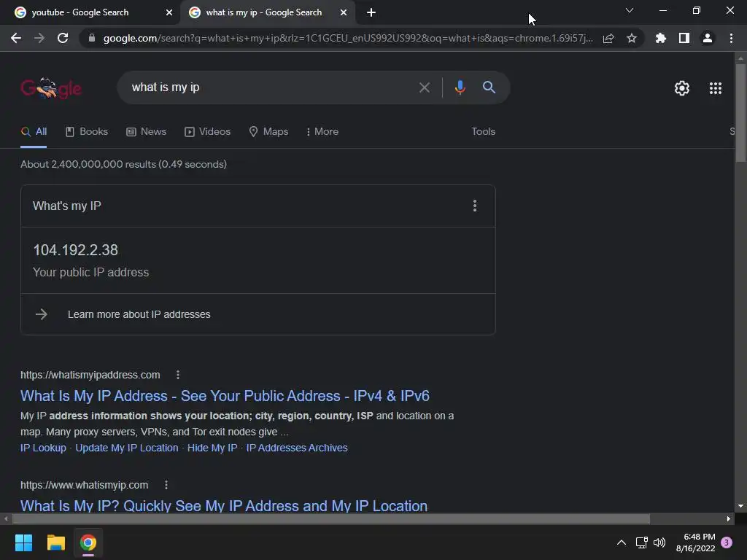This screenshot has width=747, height=560.
Task: Click the scroll right arrow
Action: (729, 518)
